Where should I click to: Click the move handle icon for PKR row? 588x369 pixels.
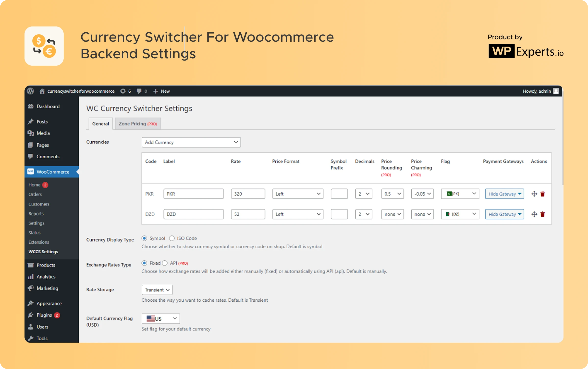point(534,194)
